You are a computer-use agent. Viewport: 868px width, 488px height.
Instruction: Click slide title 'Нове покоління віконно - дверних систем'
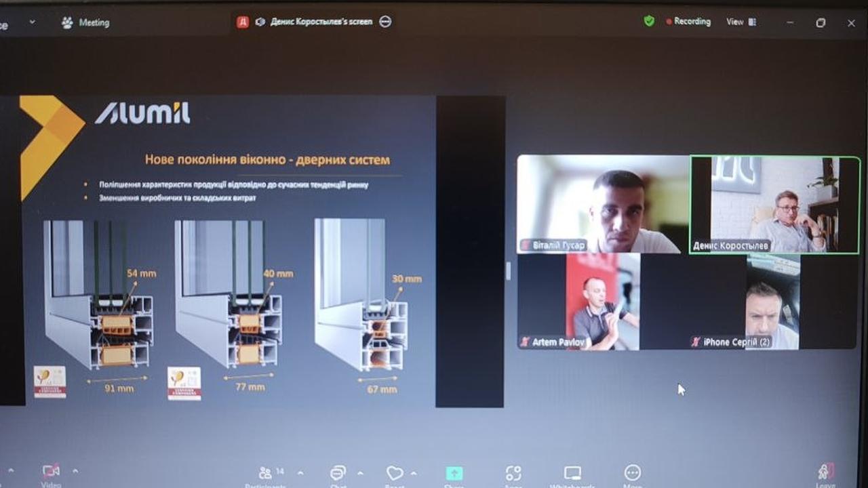267,160
